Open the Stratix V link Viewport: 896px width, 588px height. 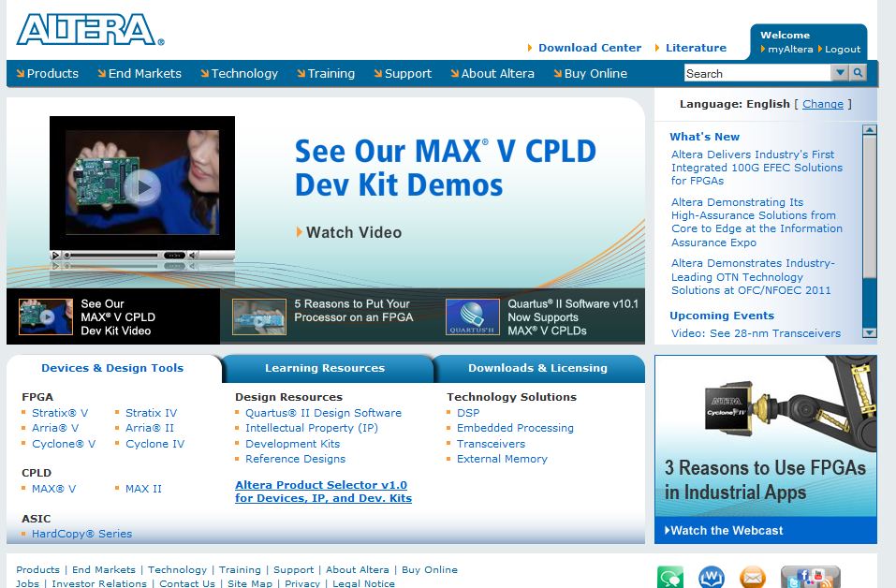point(60,413)
